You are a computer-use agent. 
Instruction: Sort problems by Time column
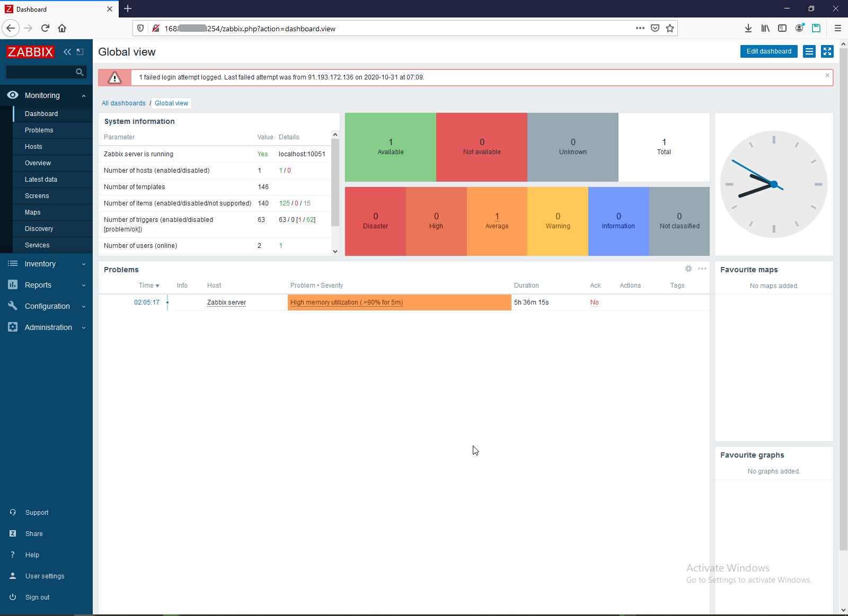point(149,285)
